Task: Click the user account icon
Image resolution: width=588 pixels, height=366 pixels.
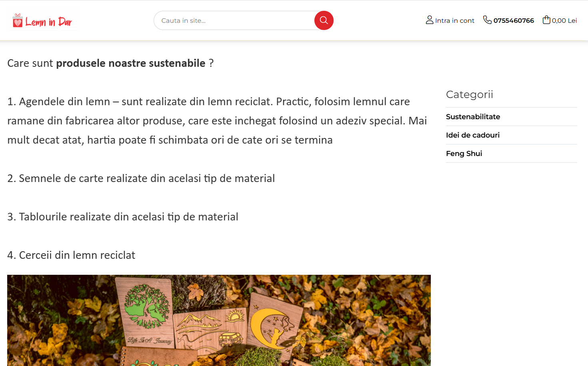Action: click(x=430, y=20)
